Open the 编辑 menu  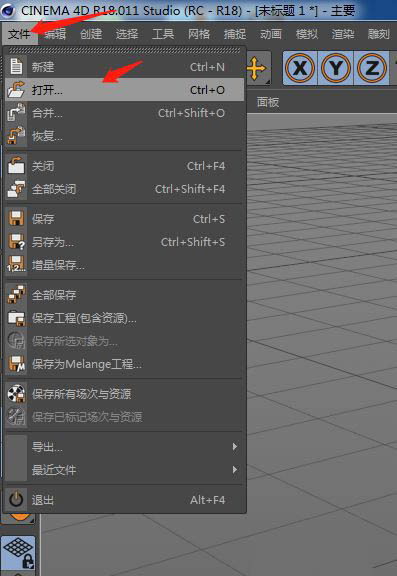55,34
